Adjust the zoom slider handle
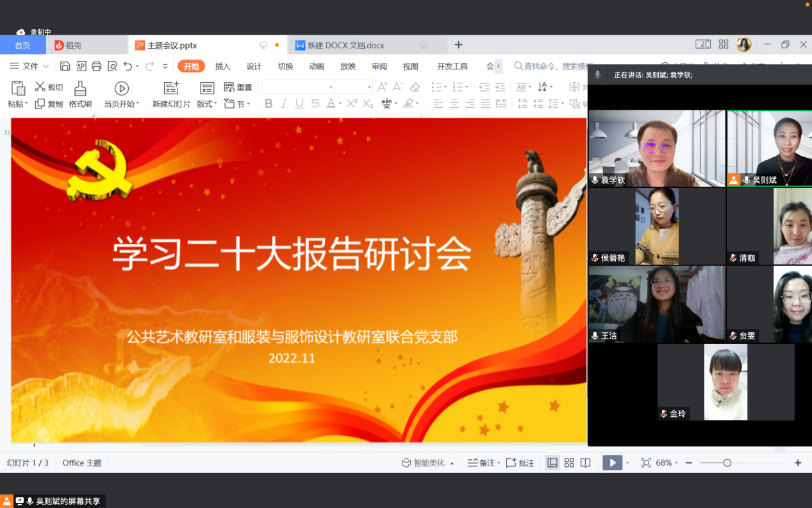Screen dimensions: 812x508 click(727, 463)
